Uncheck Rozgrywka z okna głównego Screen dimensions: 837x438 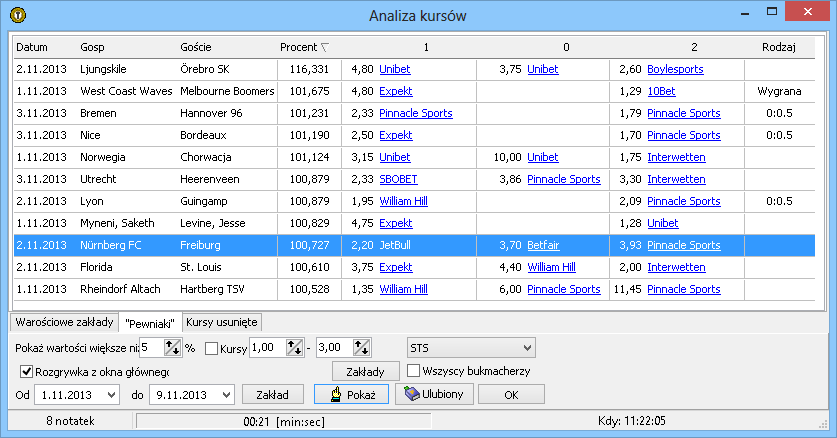tap(26, 371)
